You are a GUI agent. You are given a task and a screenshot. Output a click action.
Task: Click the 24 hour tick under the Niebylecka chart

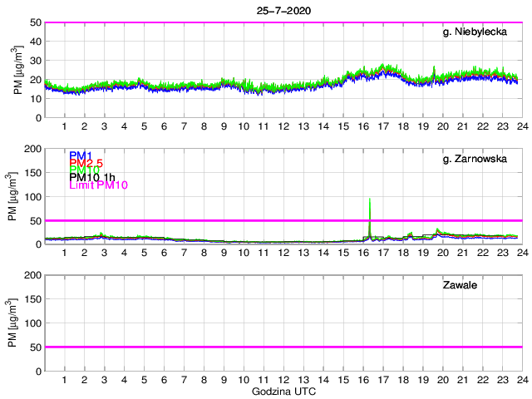(x=522, y=126)
